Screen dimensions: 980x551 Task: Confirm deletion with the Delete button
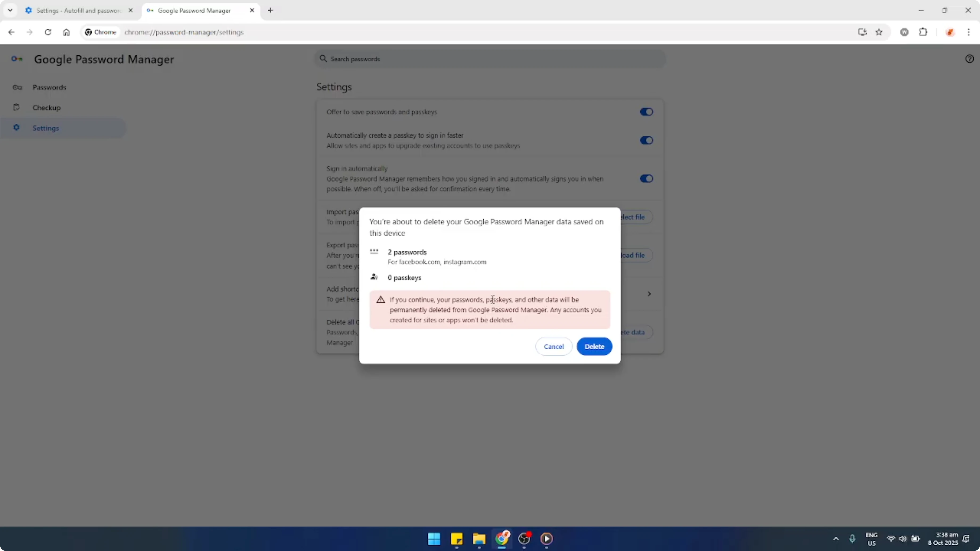click(x=594, y=346)
